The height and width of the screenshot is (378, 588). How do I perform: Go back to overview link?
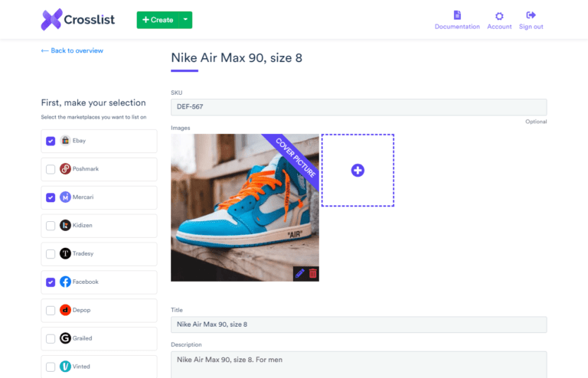72,51
